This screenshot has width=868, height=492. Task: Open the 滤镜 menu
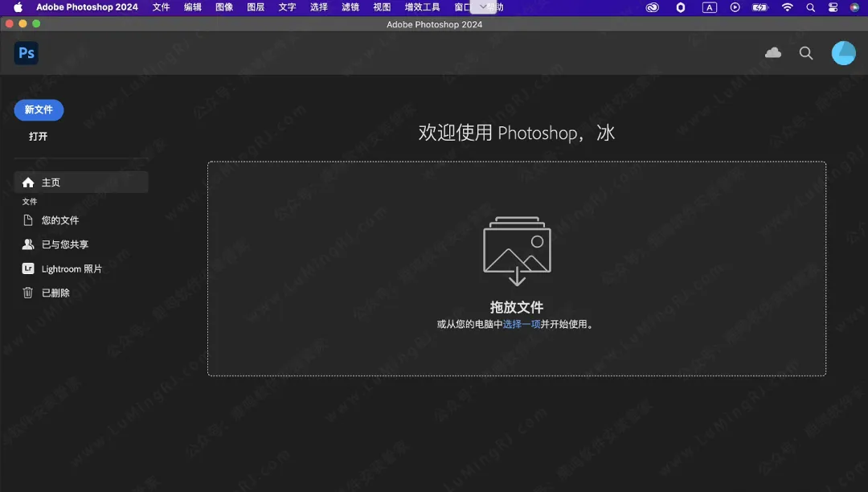[x=350, y=7]
